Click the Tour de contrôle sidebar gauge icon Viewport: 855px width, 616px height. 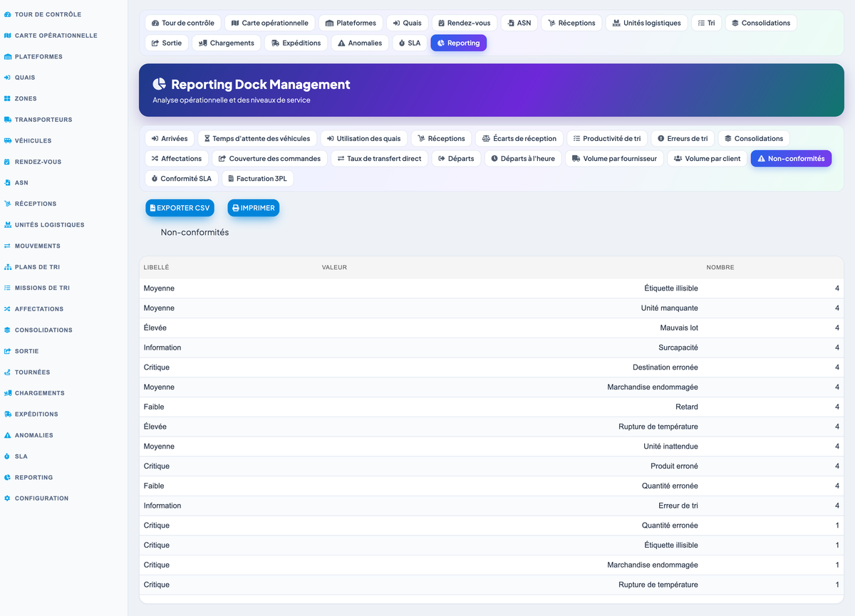(7, 14)
